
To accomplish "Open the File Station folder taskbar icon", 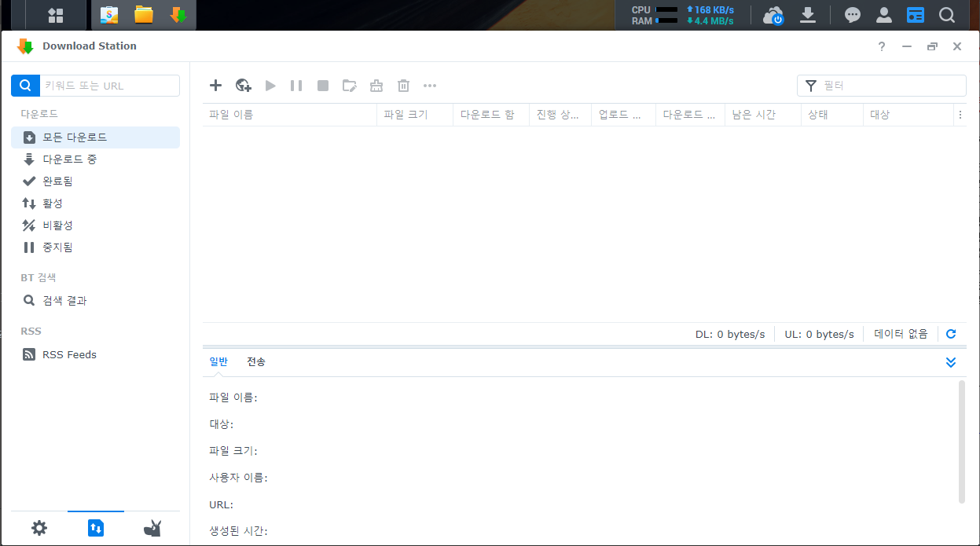I will tap(144, 15).
